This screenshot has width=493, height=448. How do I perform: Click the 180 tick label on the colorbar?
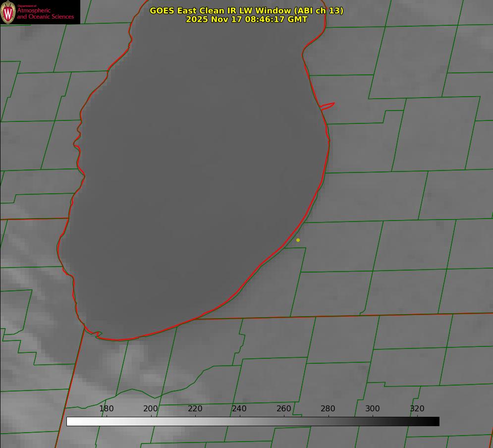tap(107, 408)
